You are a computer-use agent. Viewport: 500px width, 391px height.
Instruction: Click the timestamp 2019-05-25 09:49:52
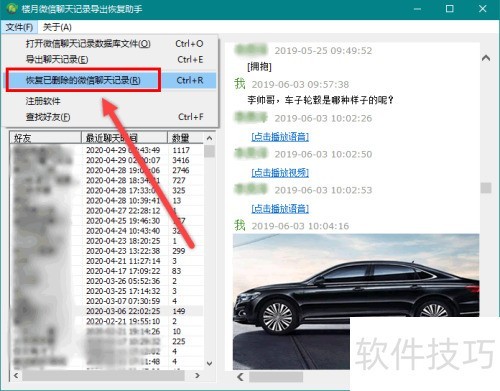(x=323, y=51)
